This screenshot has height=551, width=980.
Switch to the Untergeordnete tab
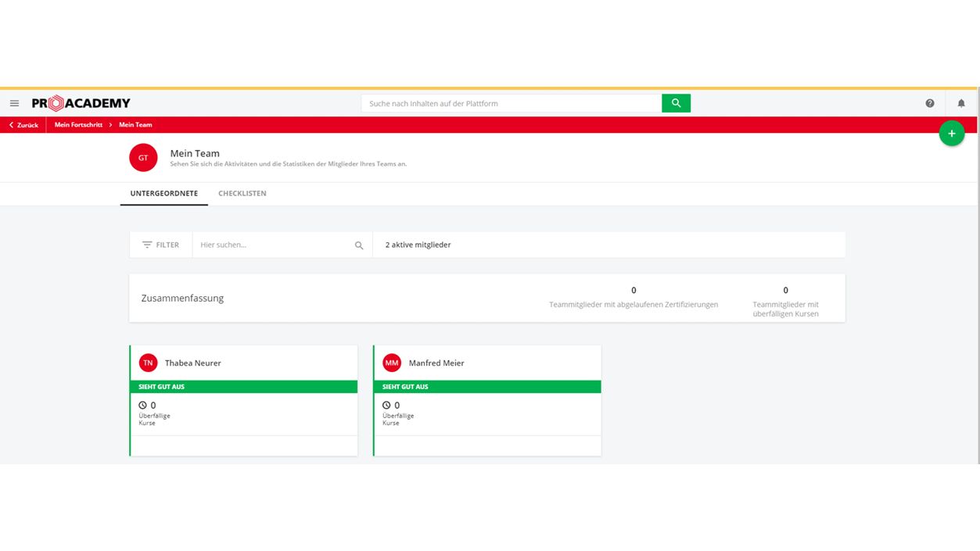(x=164, y=194)
